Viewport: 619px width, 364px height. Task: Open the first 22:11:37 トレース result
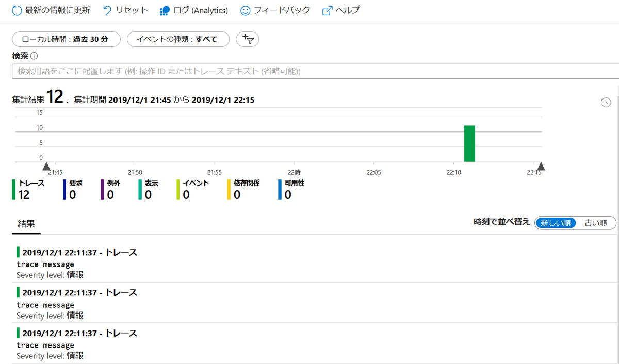tap(315, 262)
